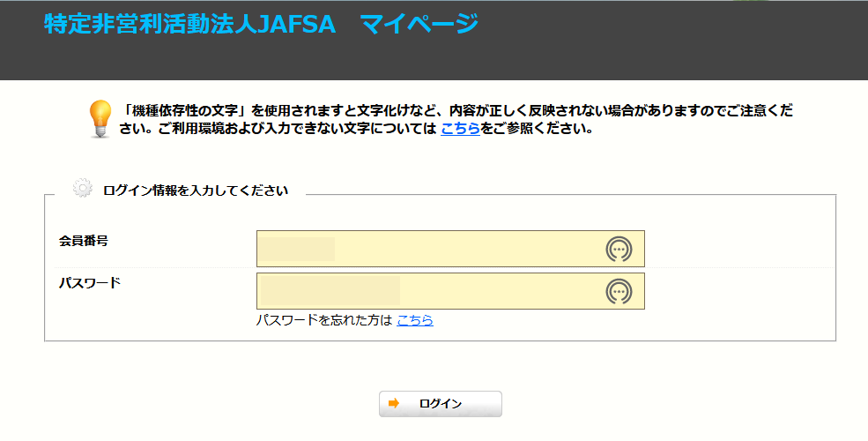868x441 pixels.
Task: Click the orange arrow on ログイン button
Action: 394,403
